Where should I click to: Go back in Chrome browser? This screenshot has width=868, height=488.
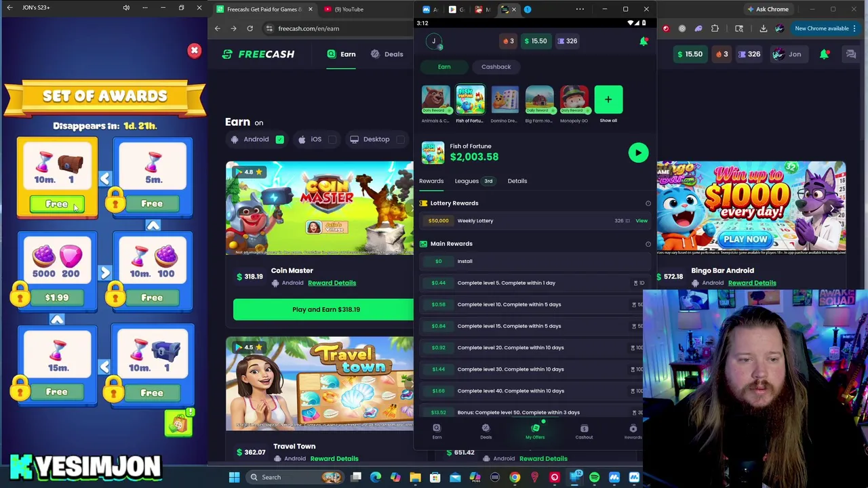coord(217,28)
